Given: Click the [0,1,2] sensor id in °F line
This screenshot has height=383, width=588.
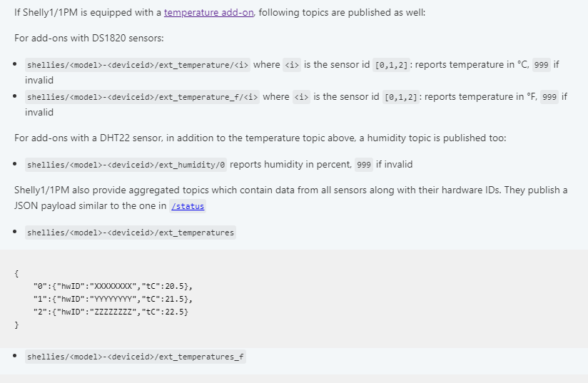Looking at the screenshot, I should click(402, 97).
